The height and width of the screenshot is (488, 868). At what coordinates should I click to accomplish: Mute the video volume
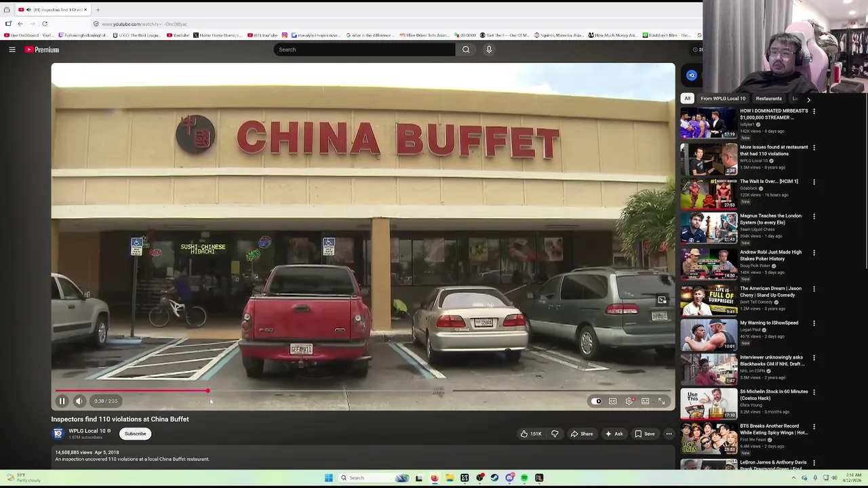click(x=79, y=401)
